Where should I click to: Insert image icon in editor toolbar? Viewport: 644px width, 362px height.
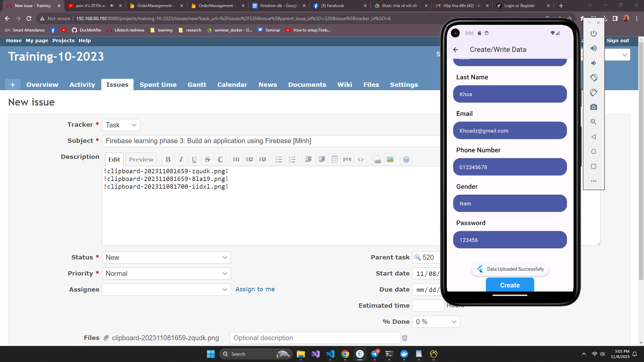pos(390,160)
